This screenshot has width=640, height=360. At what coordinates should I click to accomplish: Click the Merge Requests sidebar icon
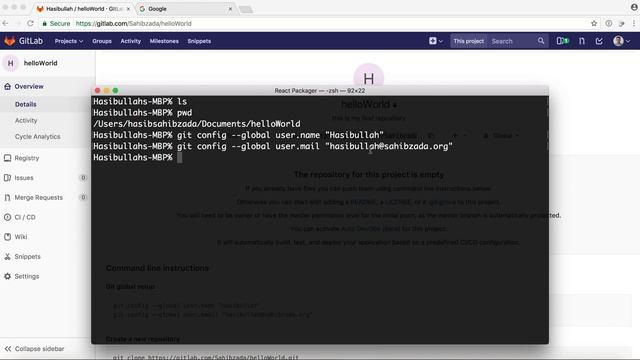pos(7,198)
